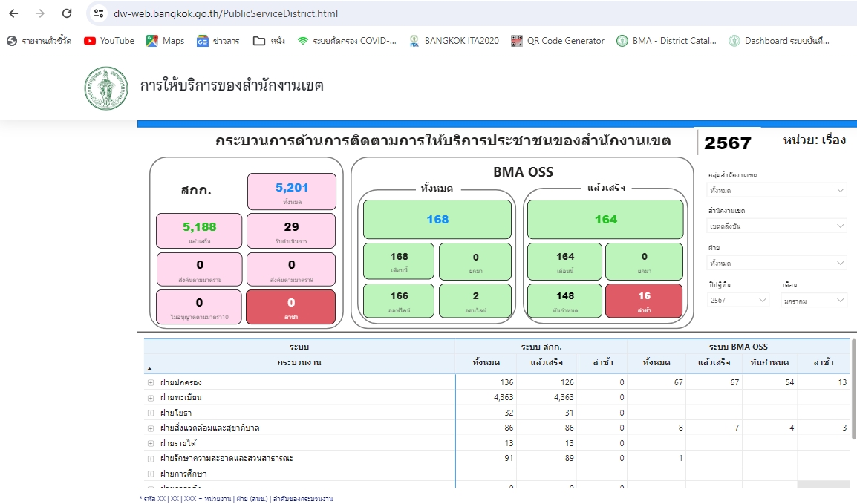Image resolution: width=857 pixels, height=504 pixels.
Task: Expand the ฝ่ายปกครอง row
Action: click(151, 383)
